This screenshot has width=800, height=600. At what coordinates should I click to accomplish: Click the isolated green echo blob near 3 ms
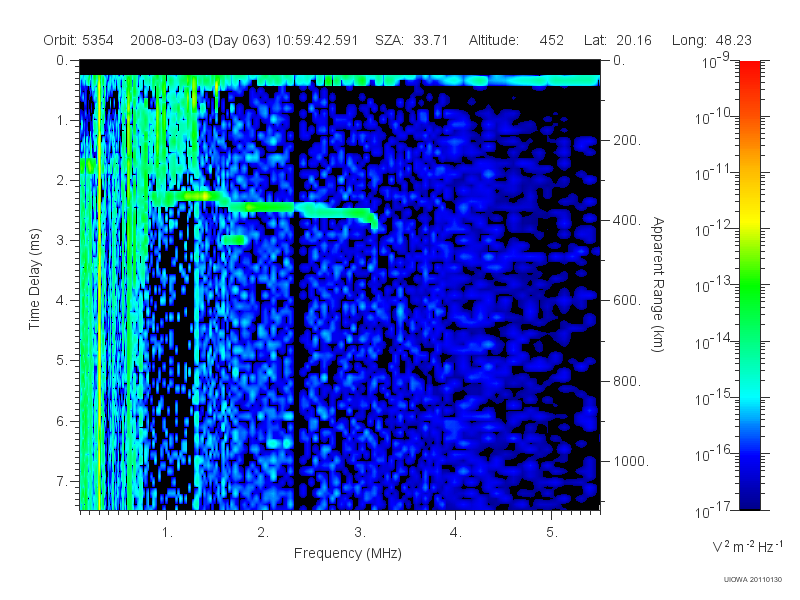coord(235,240)
